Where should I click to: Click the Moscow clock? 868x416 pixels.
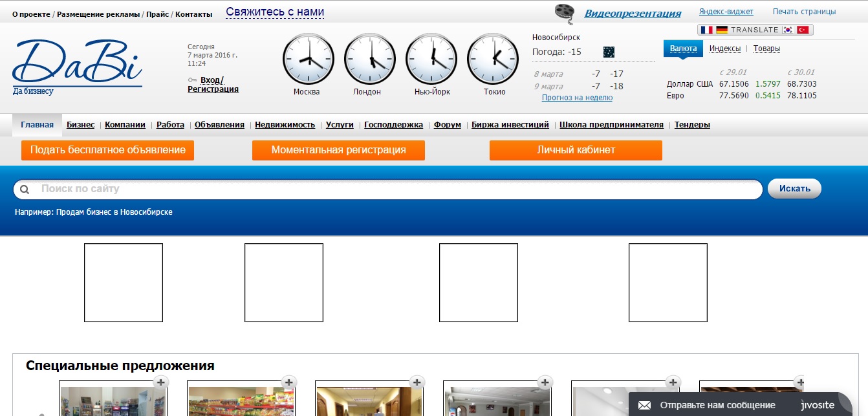pyautogui.click(x=309, y=60)
